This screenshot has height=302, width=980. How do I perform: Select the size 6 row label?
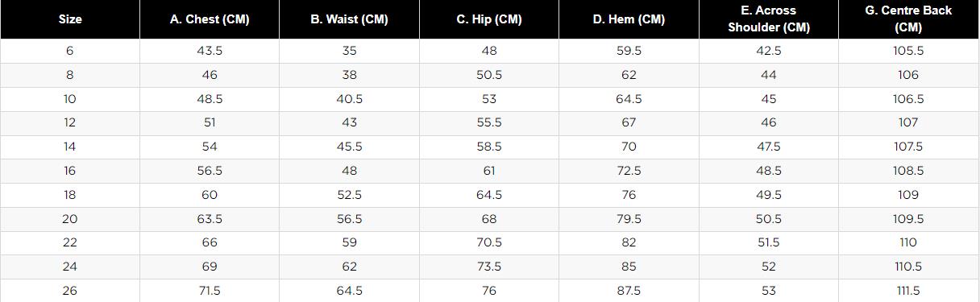point(70,51)
